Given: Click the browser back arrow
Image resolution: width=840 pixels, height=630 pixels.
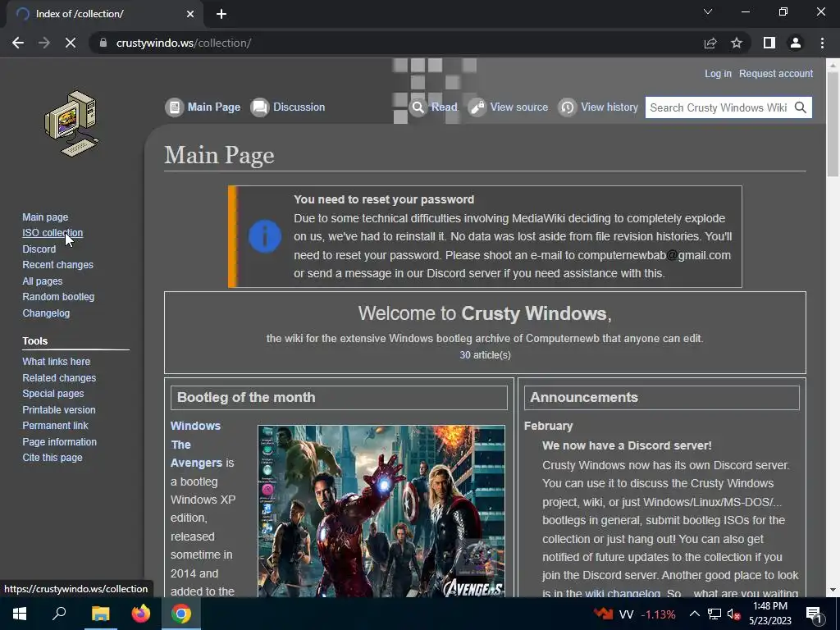Looking at the screenshot, I should click(x=18, y=43).
